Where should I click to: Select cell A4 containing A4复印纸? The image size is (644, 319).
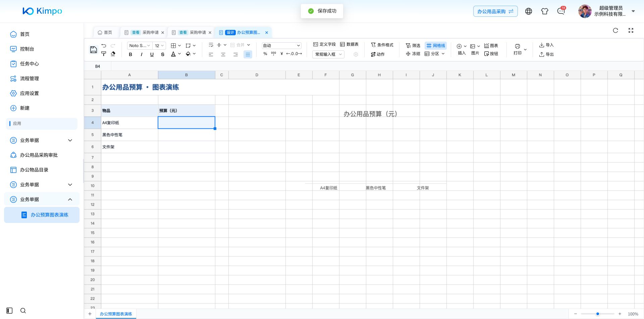tap(129, 123)
